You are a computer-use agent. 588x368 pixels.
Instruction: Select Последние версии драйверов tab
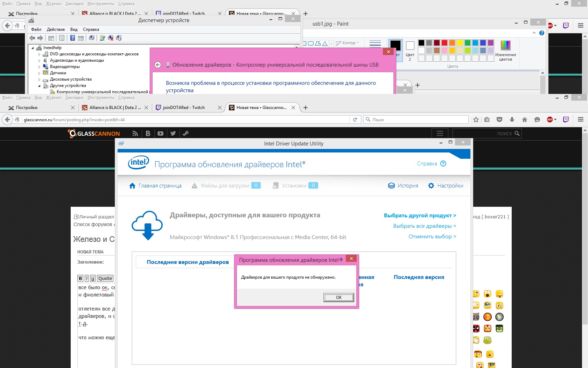[188, 262]
